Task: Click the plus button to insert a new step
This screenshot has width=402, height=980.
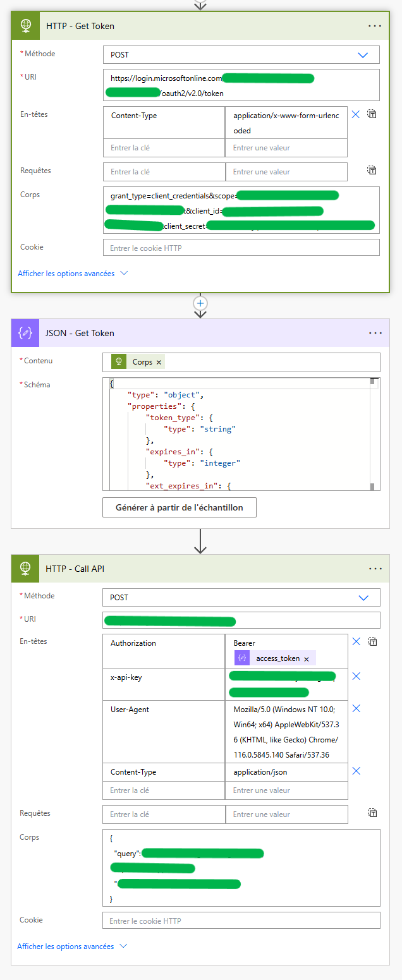Action: (200, 303)
